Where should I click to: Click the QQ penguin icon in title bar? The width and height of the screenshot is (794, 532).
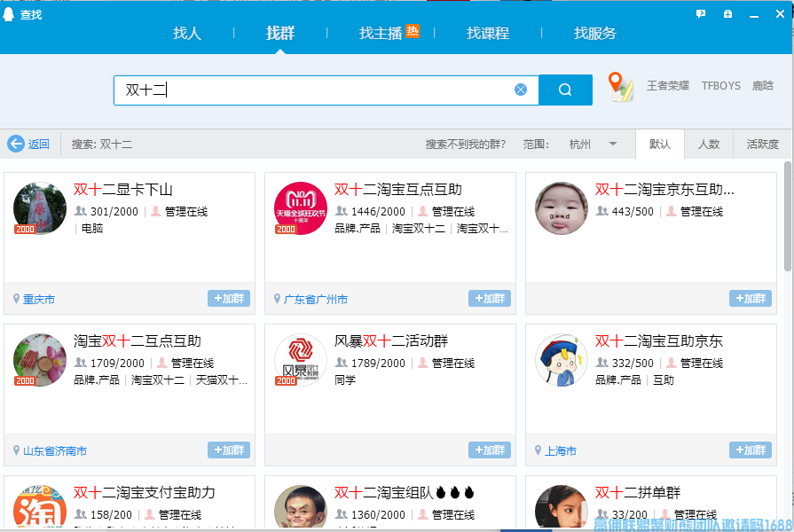9,13
